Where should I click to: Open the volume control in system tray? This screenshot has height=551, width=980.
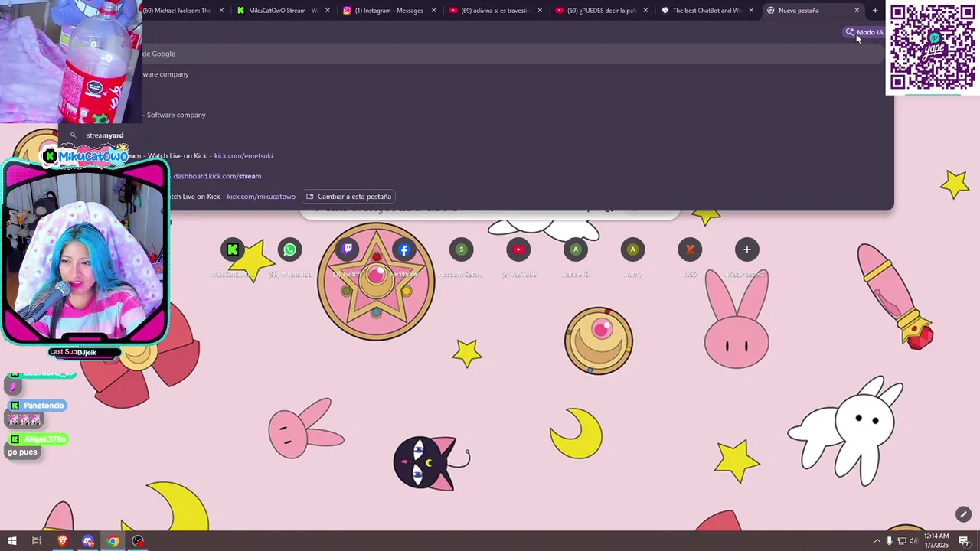913,541
